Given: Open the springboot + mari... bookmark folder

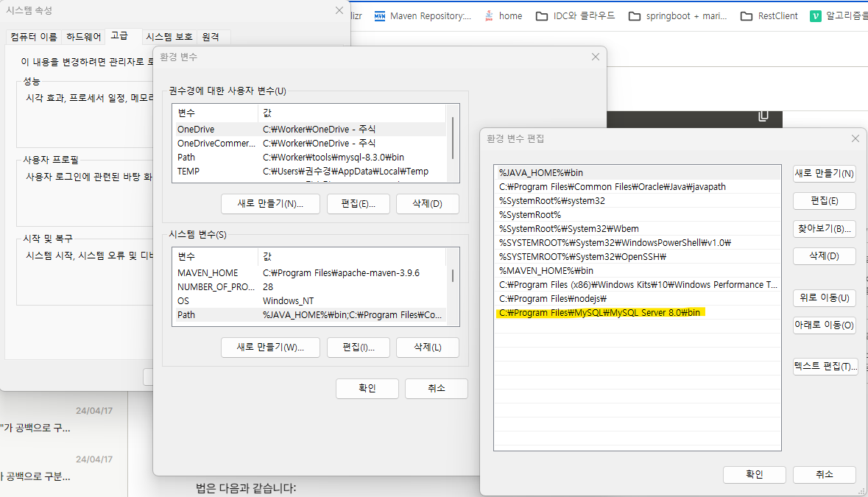Looking at the screenshot, I should pos(677,16).
